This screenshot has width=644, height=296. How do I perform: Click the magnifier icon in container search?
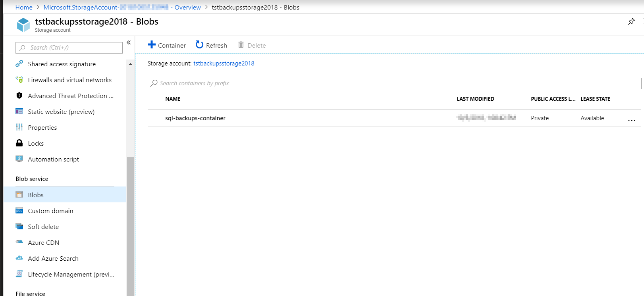click(x=154, y=83)
